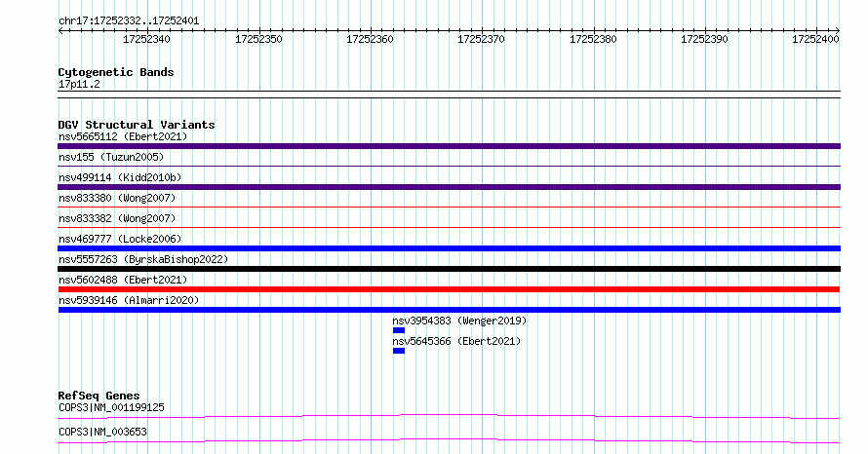Select the red bar of nsv5602488

449,289
